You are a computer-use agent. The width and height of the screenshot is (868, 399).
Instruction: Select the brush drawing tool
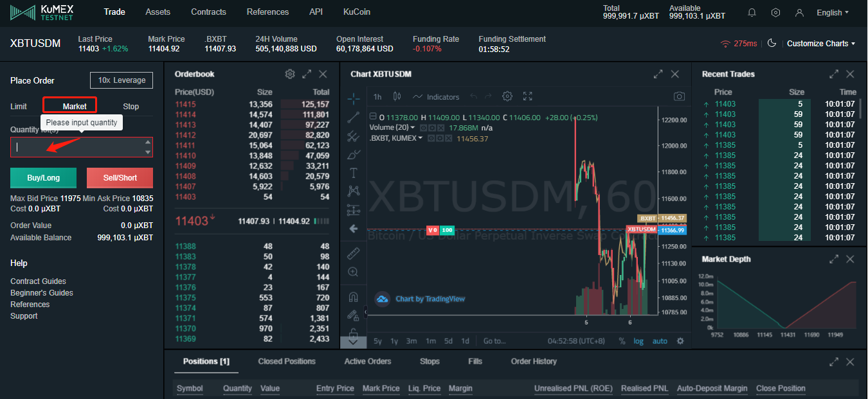(x=354, y=154)
